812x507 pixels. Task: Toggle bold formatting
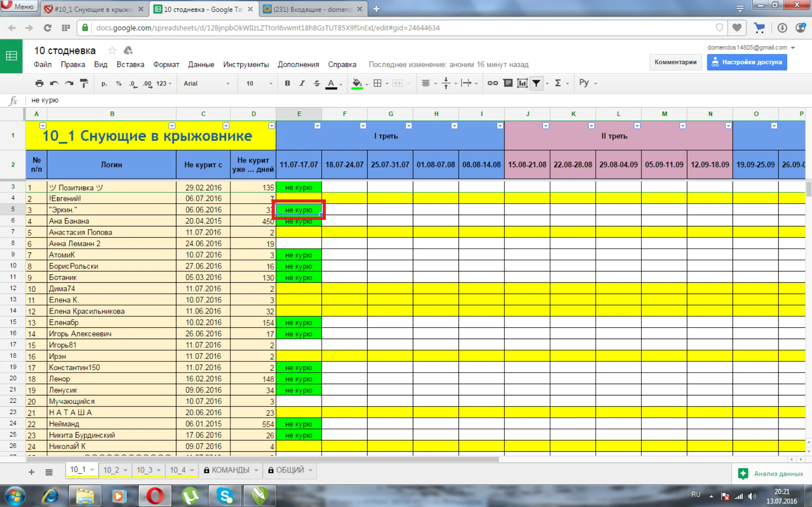point(287,83)
